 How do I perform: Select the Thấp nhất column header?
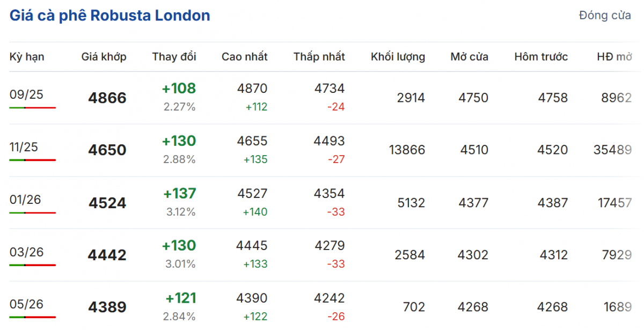319,56
